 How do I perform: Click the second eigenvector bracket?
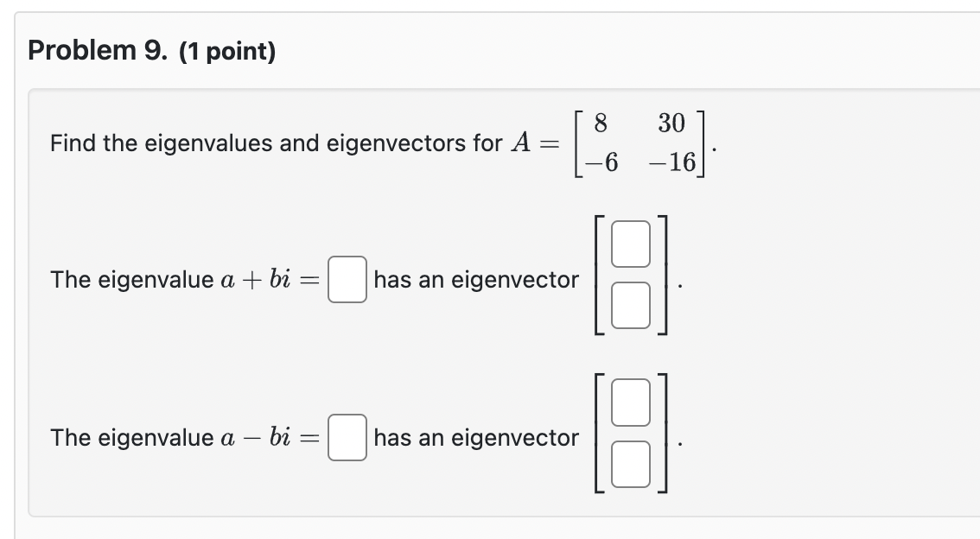(x=597, y=432)
